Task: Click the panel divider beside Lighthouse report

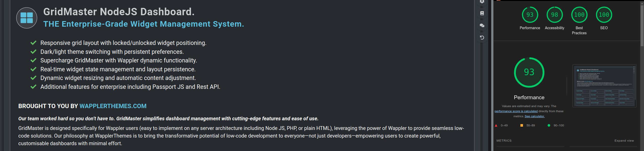Action: pos(492,76)
